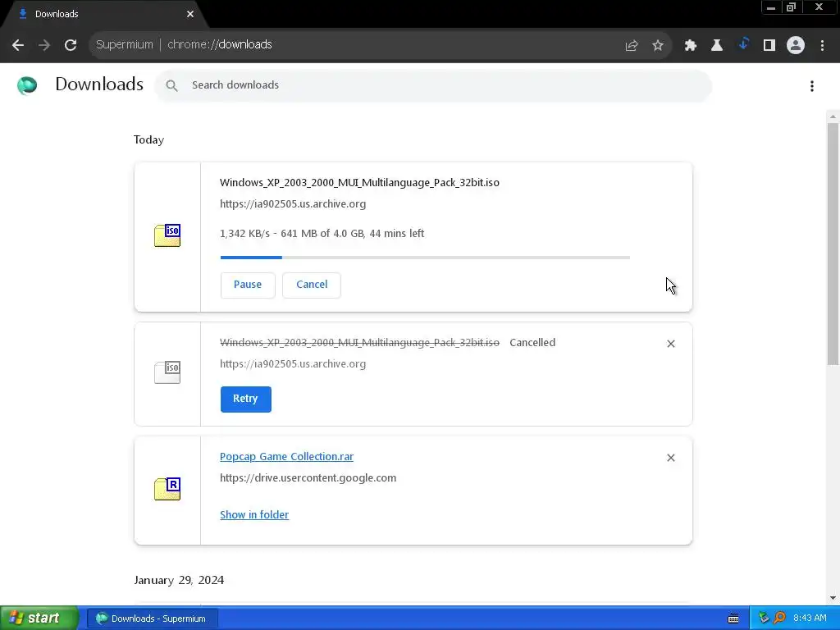
Task: Click the '1,342 KB/s - 641 MB' status text
Action: pyautogui.click(x=322, y=234)
